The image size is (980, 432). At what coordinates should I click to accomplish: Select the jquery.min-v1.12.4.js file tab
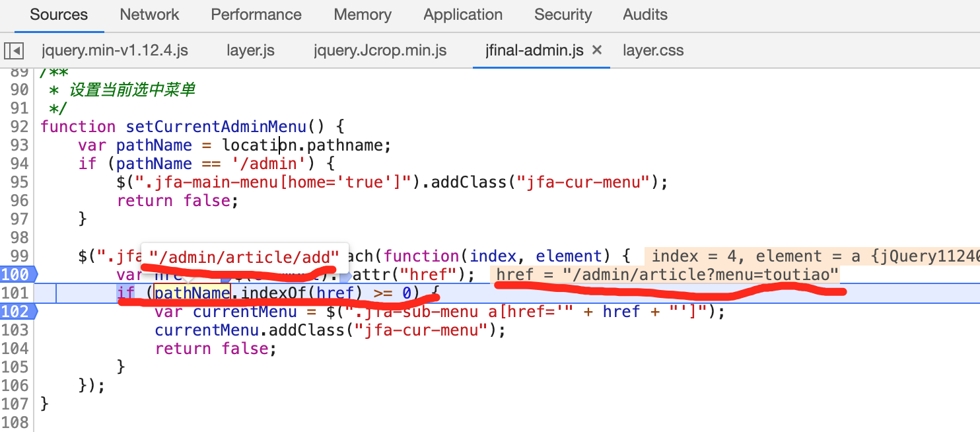115,50
